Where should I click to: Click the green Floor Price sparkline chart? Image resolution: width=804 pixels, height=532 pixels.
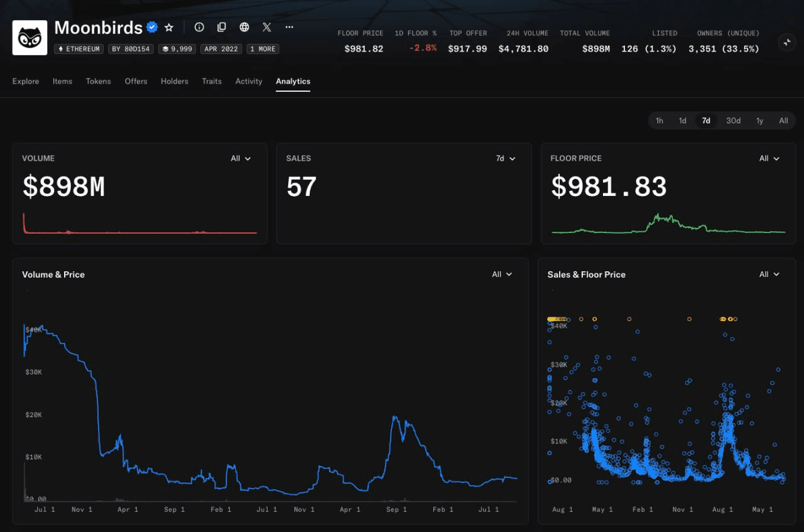point(668,224)
